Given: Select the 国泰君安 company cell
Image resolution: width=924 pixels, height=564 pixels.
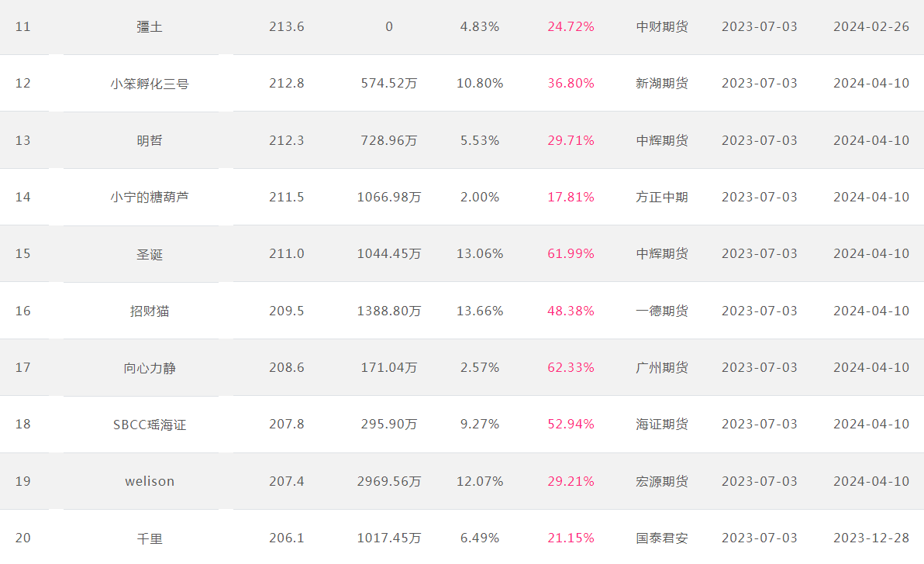Looking at the screenshot, I should (662, 538).
